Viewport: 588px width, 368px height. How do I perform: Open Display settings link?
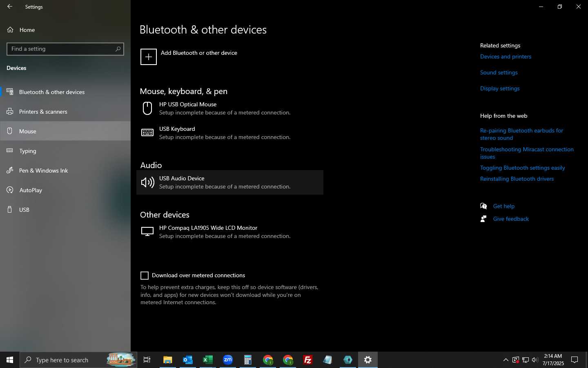[500, 89]
